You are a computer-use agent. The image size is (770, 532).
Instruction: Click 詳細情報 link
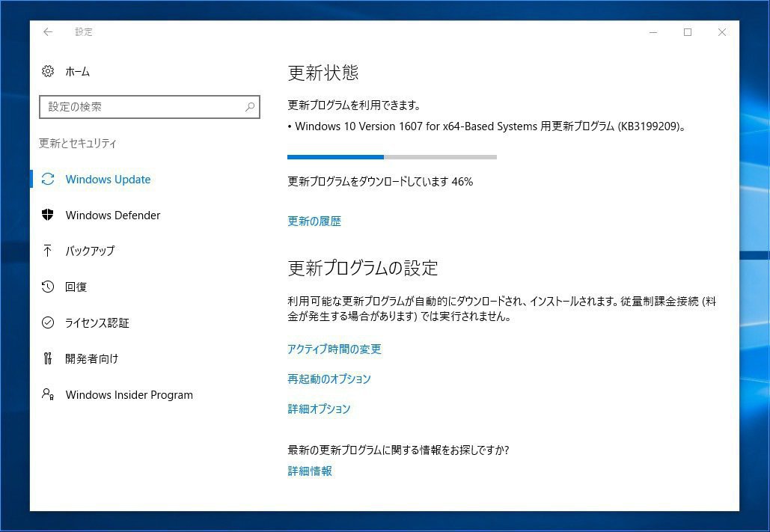[x=310, y=471]
